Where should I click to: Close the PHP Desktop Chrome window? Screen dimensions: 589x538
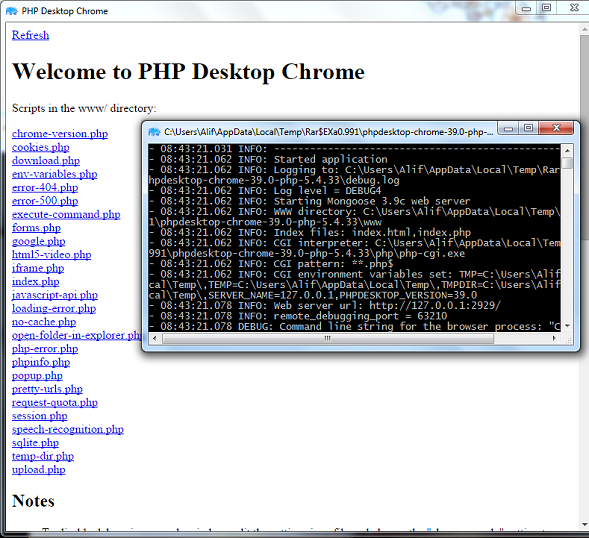(x=574, y=8)
